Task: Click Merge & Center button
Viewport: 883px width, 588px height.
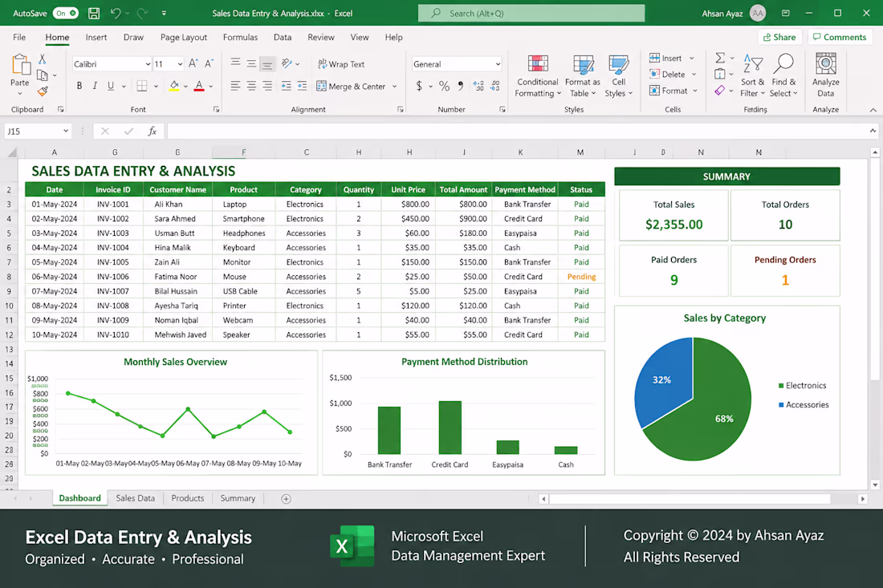Action: tap(351, 86)
